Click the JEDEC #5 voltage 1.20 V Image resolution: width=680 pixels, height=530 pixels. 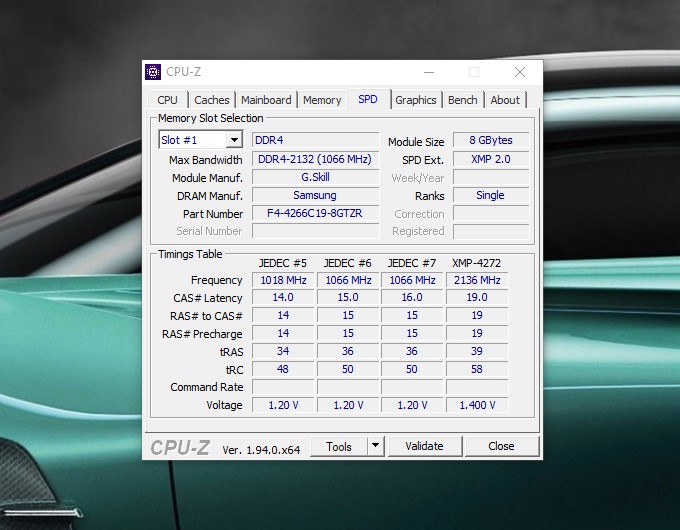[283, 405]
